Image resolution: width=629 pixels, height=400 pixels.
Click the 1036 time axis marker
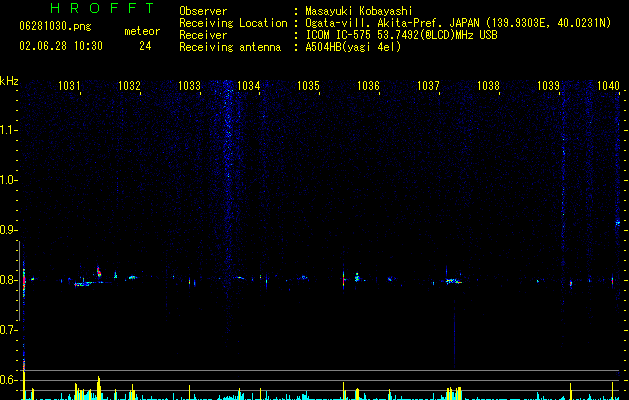pyautogui.click(x=368, y=86)
